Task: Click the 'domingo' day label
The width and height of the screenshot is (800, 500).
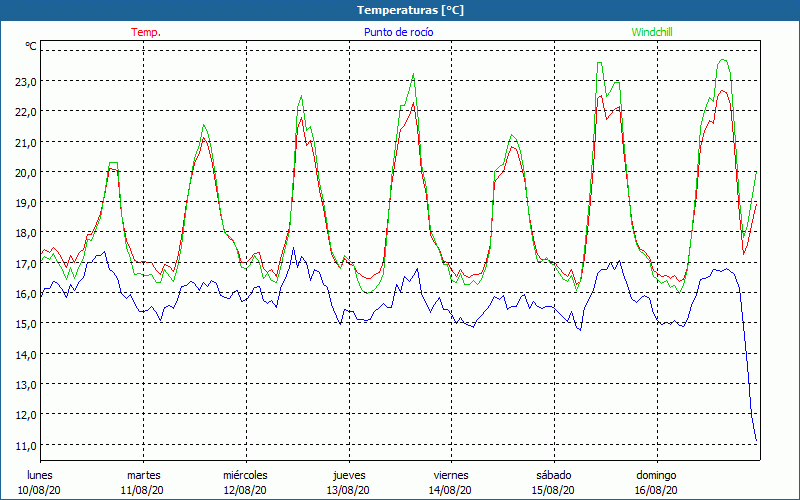Action: (656, 475)
